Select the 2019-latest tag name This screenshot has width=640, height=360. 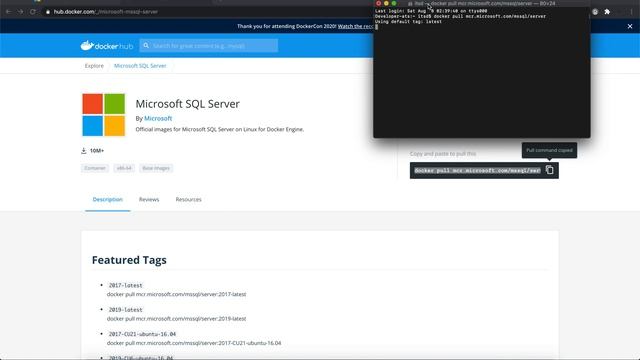click(126, 310)
